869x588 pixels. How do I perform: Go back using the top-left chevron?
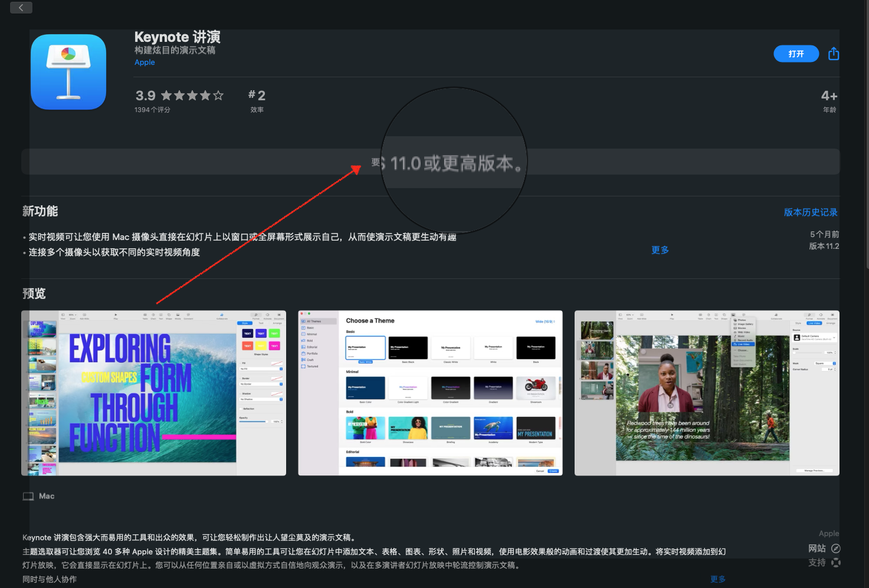[x=21, y=8]
